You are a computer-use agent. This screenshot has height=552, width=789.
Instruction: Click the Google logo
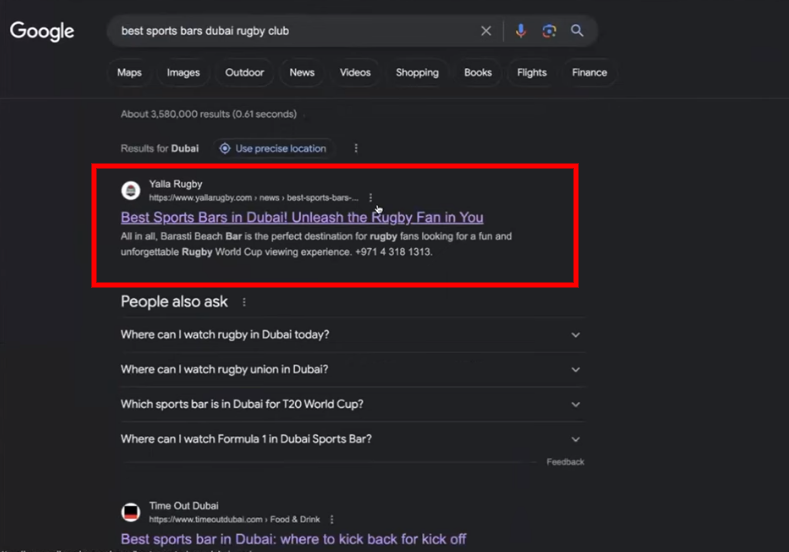point(43,31)
